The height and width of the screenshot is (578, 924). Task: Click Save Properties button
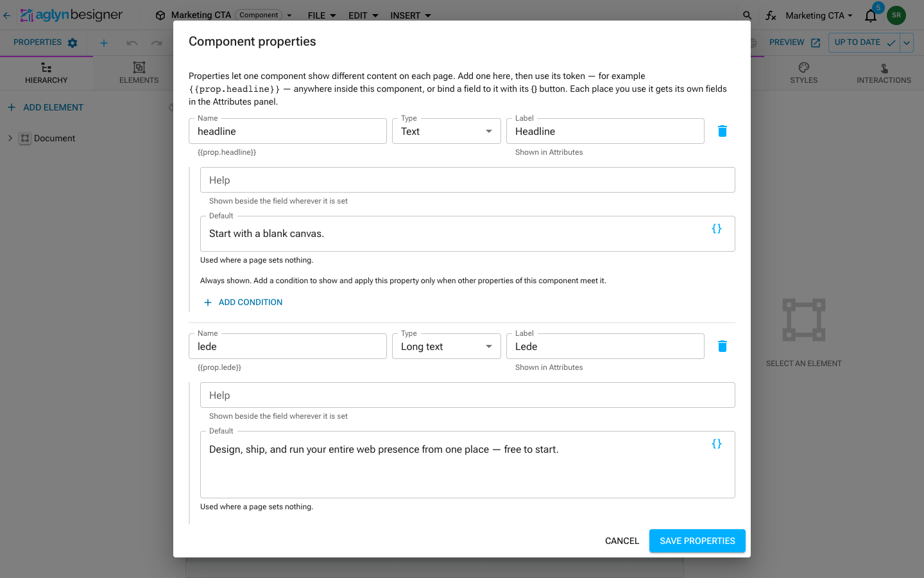pos(697,541)
